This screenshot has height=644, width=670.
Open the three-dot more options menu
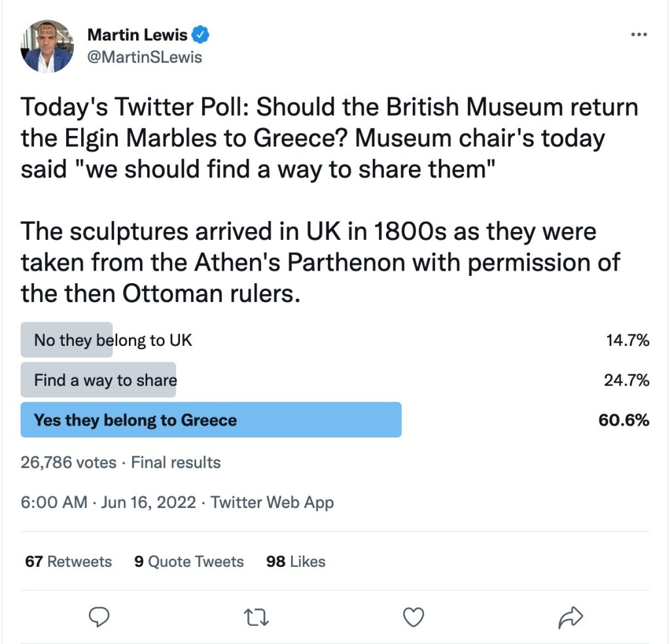pos(638,35)
